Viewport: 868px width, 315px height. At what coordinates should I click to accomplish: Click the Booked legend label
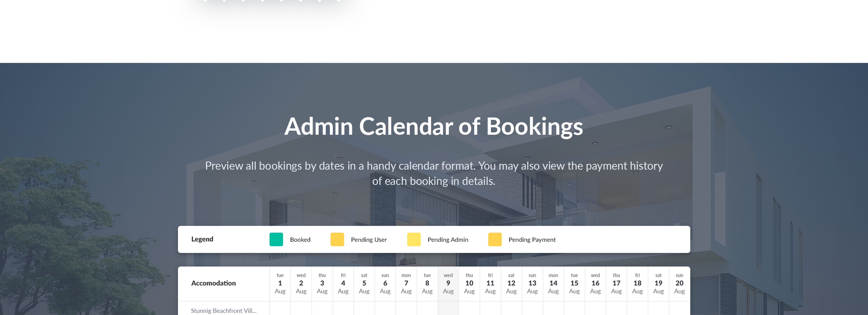(300, 240)
